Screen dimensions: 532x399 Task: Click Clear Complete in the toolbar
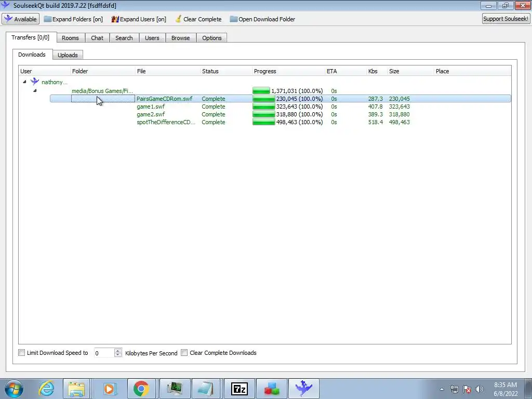[x=198, y=19]
